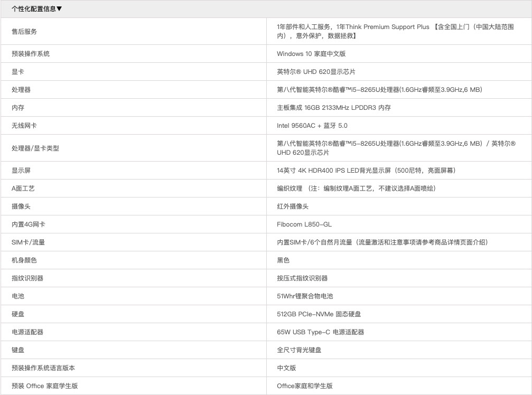Click the "SIM卡/流量" row label
The height and width of the screenshot is (395, 532).
pyautogui.click(x=28, y=242)
